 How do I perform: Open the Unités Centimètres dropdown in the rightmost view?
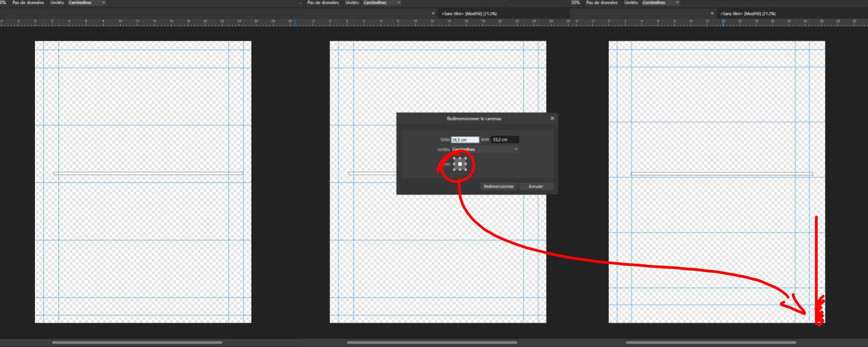[x=661, y=3]
